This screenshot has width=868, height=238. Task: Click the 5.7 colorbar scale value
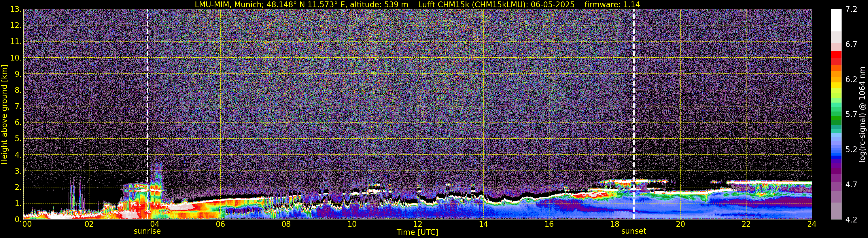click(851, 114)
